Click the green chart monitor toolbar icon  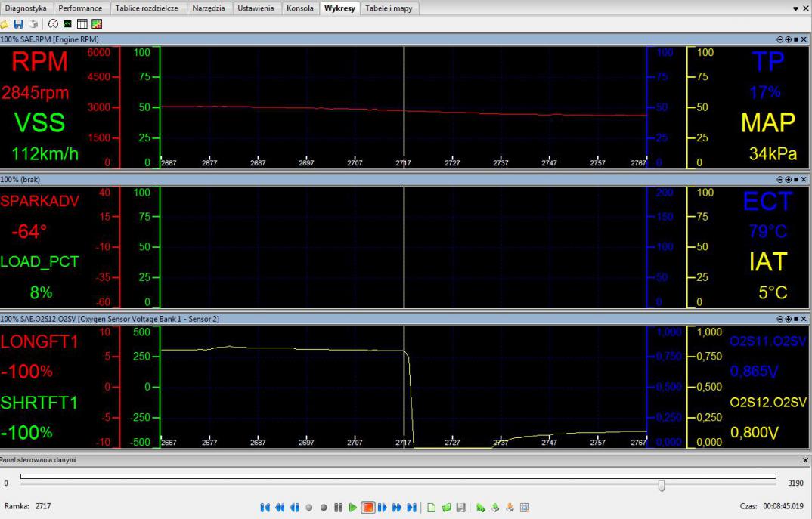point(68,23)
